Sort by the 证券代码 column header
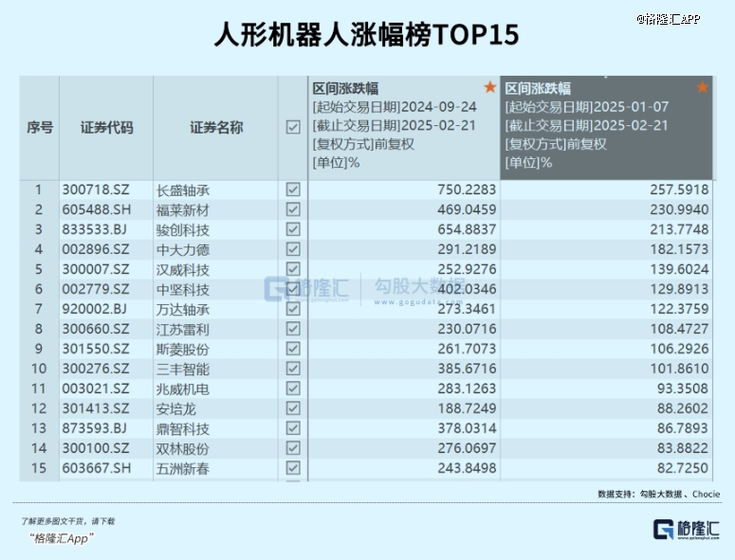Screen dimensions: 735x560 [106, 127]
